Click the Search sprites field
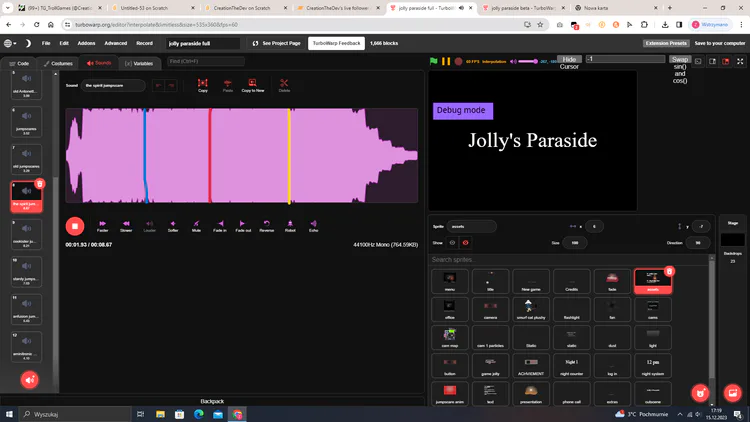Image resolution: width=750 pixels, height=422 pixels. point(568,259)
